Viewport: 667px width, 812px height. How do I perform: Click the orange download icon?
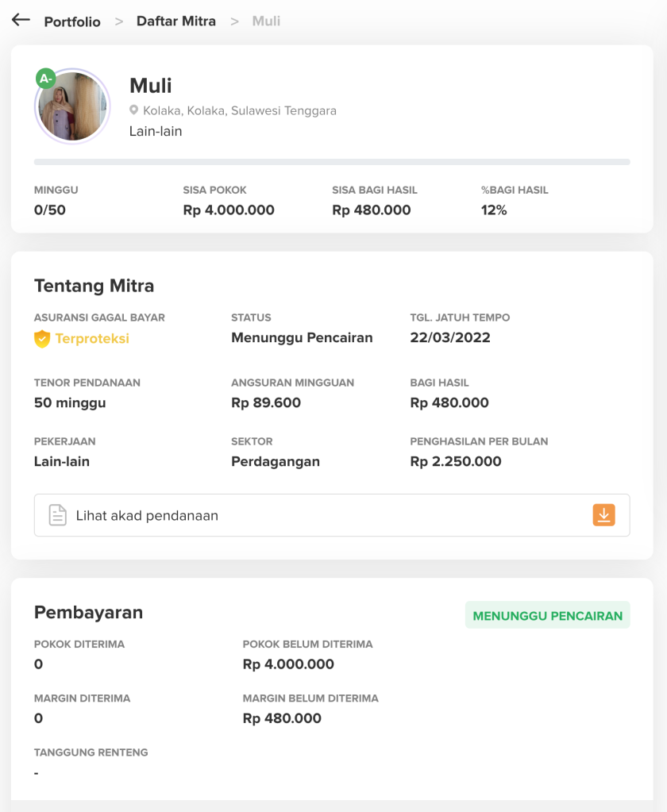coord(603,515)
